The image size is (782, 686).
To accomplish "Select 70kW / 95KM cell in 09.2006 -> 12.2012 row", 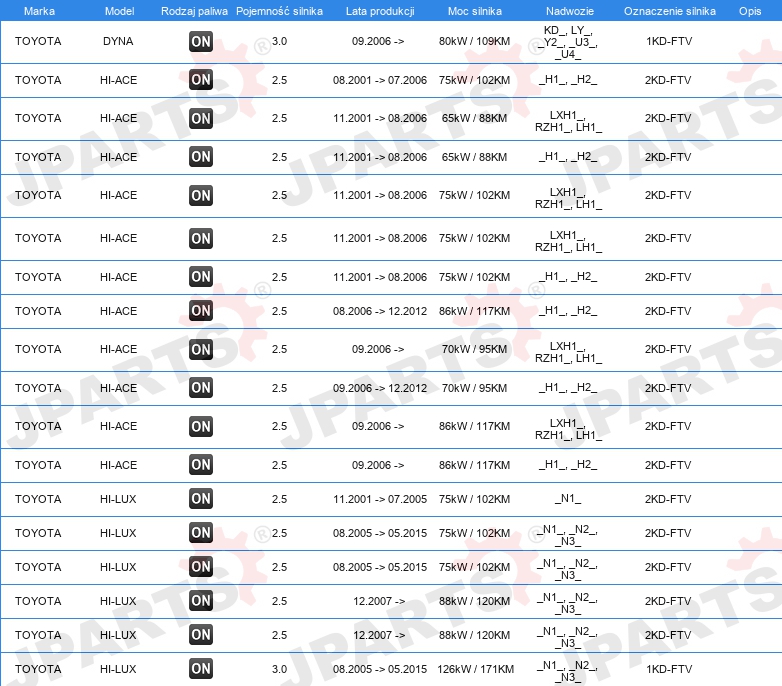I will [x=474, y=388].
